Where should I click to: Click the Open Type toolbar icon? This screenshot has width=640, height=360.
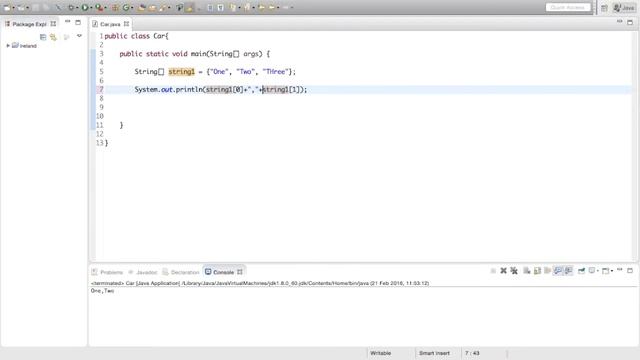coord(141,7)
